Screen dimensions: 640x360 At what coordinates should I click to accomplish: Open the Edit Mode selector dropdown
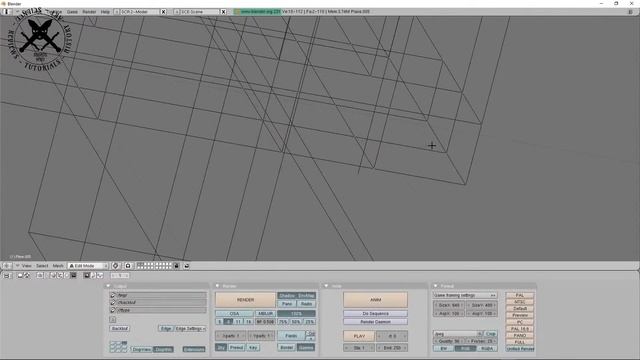click(88, 266)
